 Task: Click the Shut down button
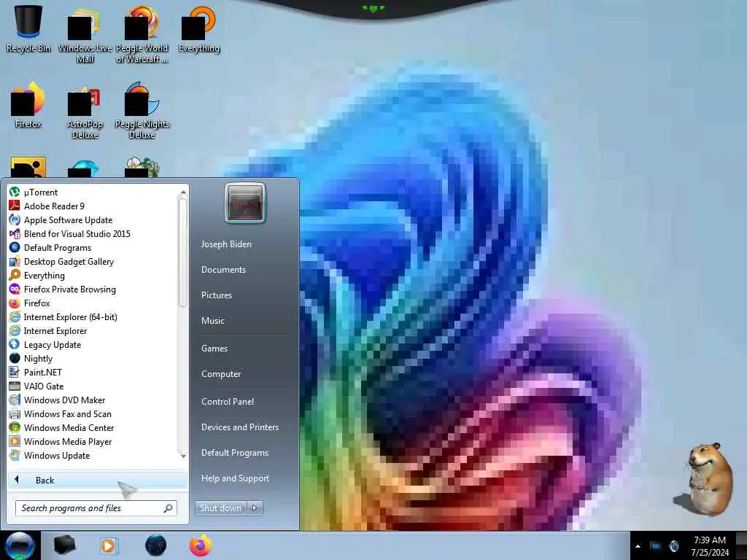coord(221,508)
